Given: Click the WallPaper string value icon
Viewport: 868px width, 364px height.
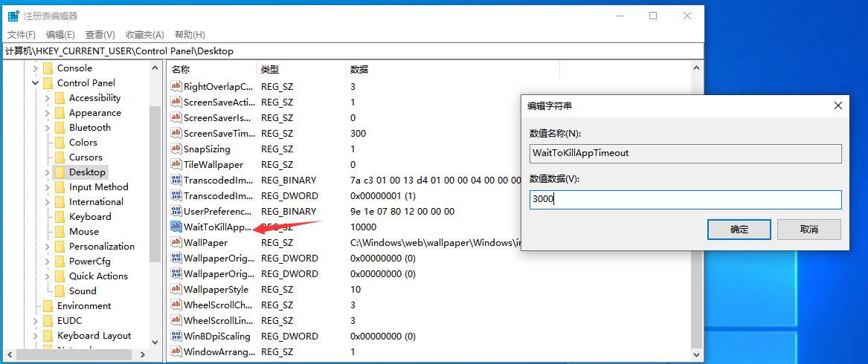Looking at the screenshot, I should point(176,243).
